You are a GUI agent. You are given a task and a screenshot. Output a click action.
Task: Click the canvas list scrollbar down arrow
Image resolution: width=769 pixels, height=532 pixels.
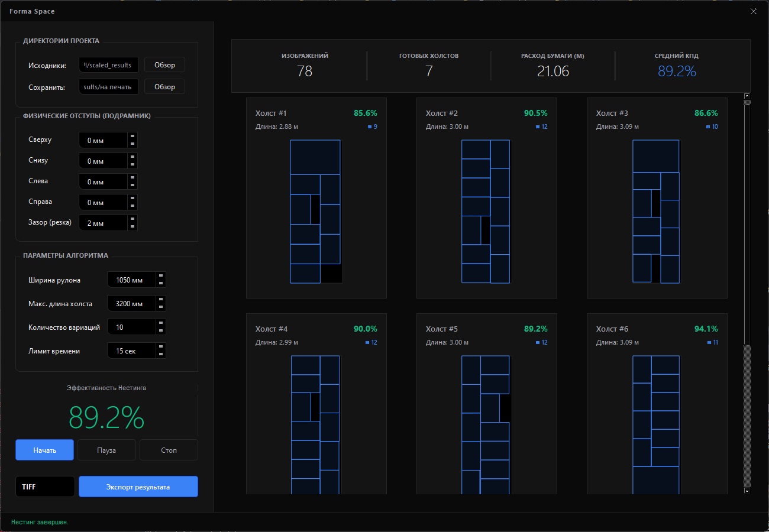[747, 490]
